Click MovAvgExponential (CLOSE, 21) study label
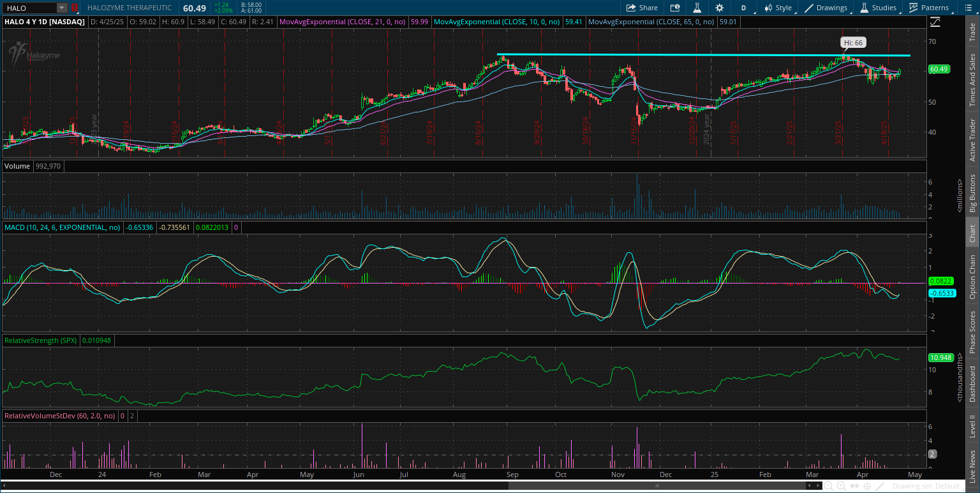The height and width of the screenshot is (493, 980). pyautogui.click(x=344, y=22)
